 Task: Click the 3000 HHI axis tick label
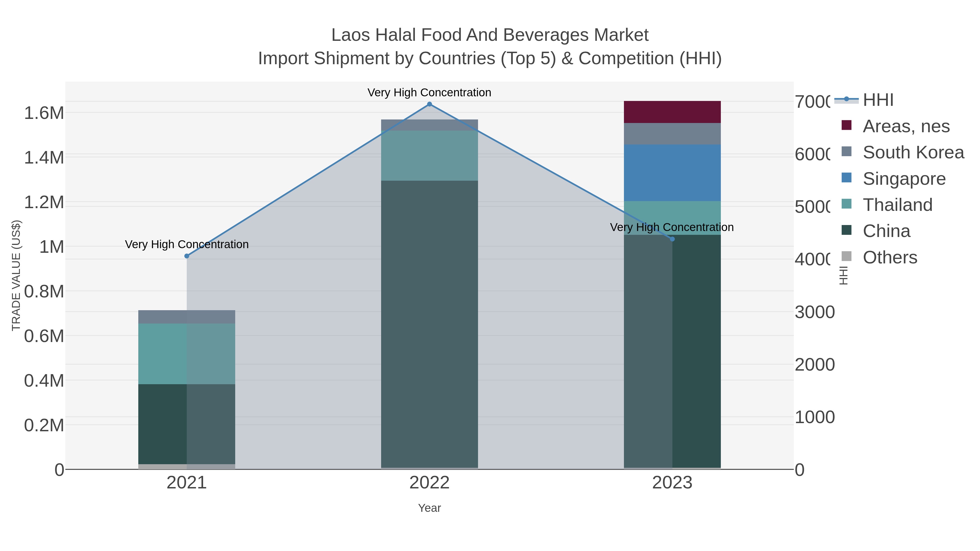[x=815, y=312]
